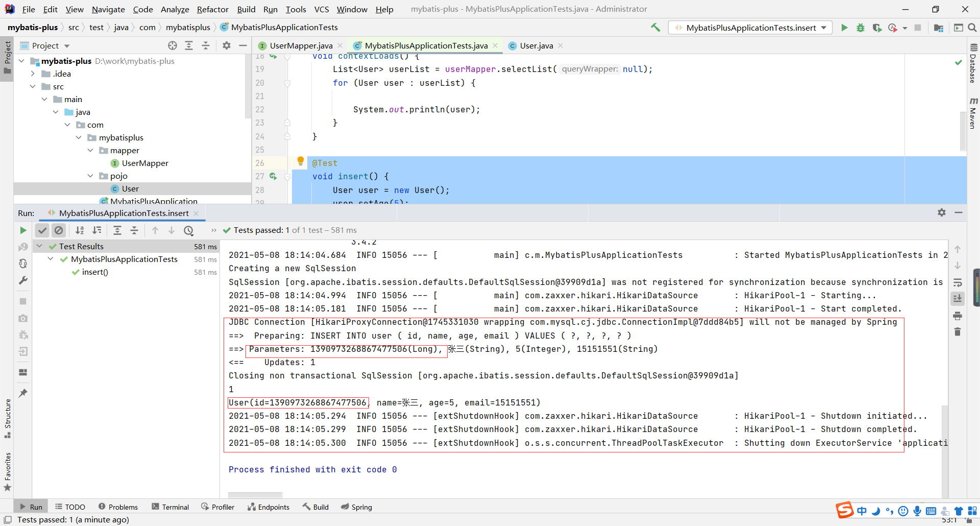Screen dimensions: 980x526
Task: Open the VCS menu
Action: click(322, 9)
